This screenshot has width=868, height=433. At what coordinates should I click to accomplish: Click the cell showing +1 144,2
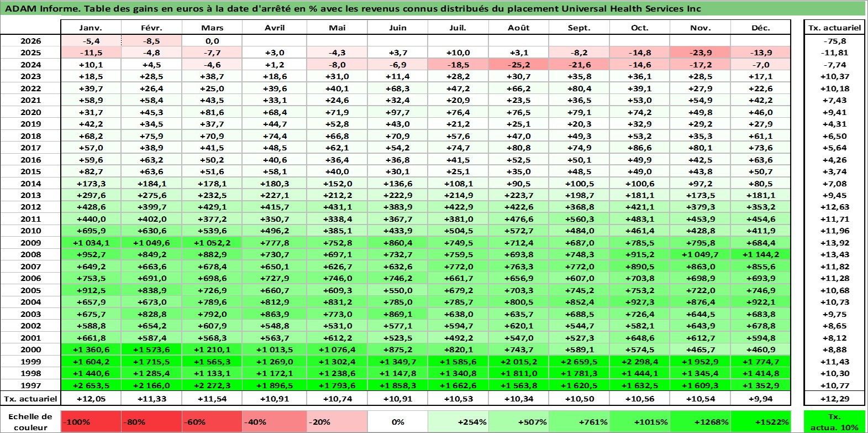[760, 254]
